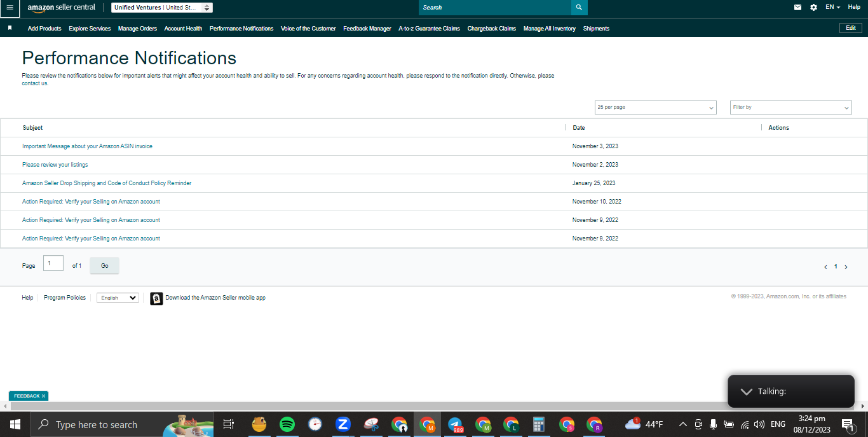Open the messages envelope icon
Screen dimensions: 868x437
(x=798, y=8)
